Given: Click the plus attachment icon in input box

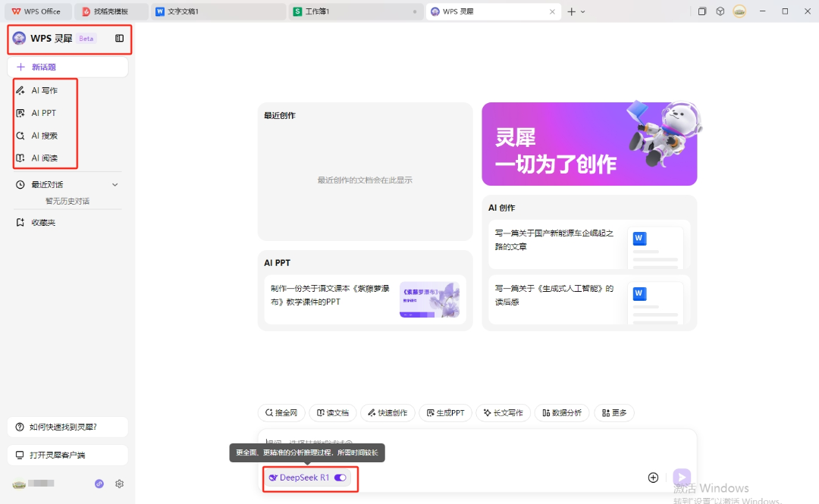Looking at the screenshot, I should coord(653,477).
